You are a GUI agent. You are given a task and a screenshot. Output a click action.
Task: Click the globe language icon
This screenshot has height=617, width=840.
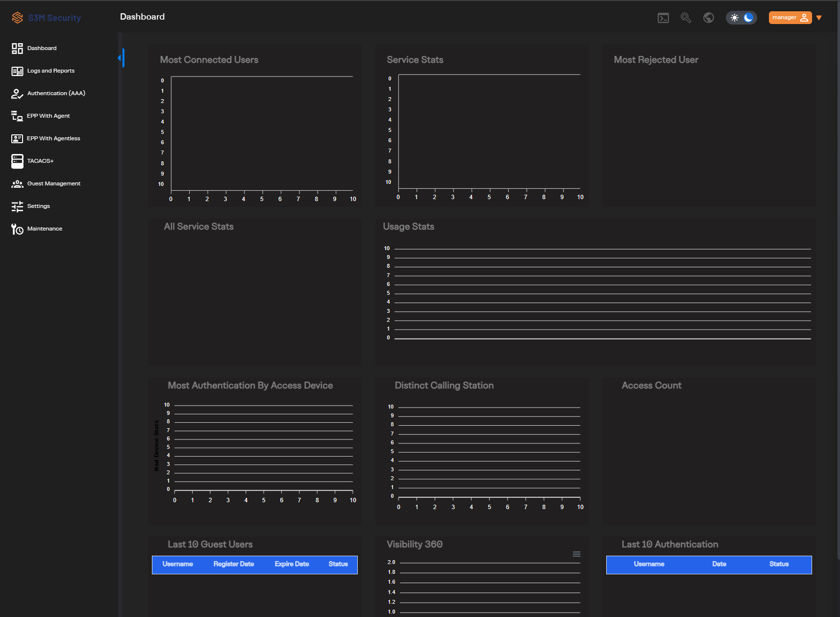click(x=709, y=18)
